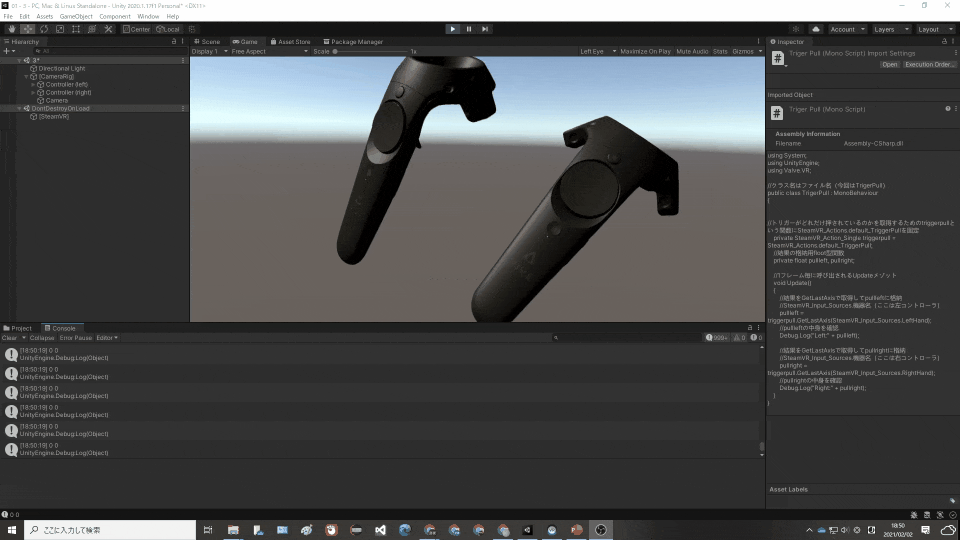960x540 pixels.
Task: Open Windows Start menu
Action: [12, 530]
